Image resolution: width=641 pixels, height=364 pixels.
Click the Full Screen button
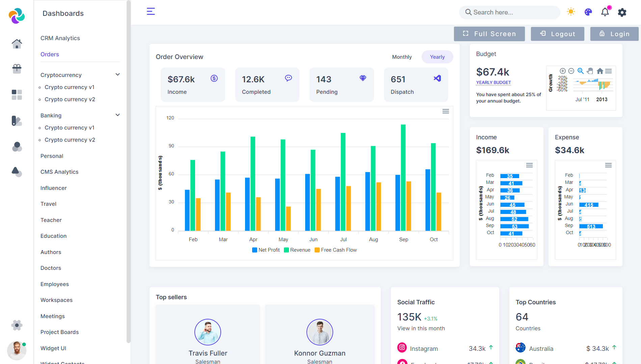[x=489, y=34]
